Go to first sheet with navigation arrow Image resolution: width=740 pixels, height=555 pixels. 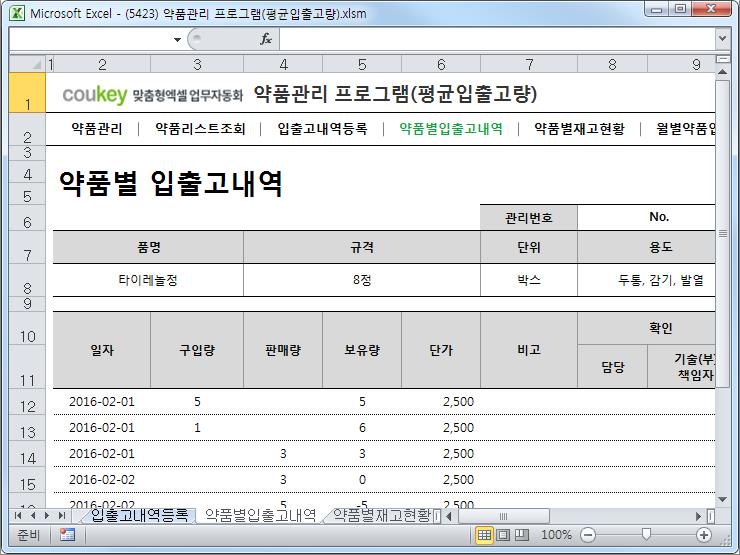coord(18,515)
